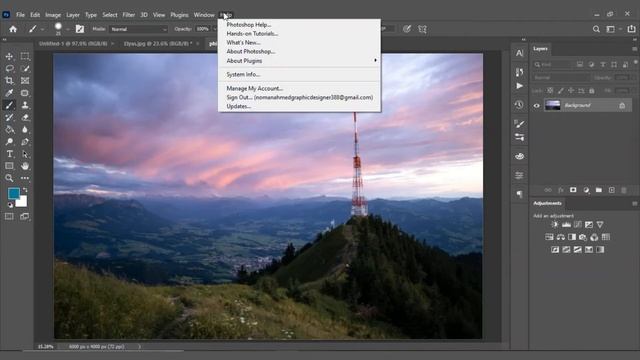Viewport: 640px width, 360px height.
Task: Select the Blur tool
Action: (x=25, y=129)
